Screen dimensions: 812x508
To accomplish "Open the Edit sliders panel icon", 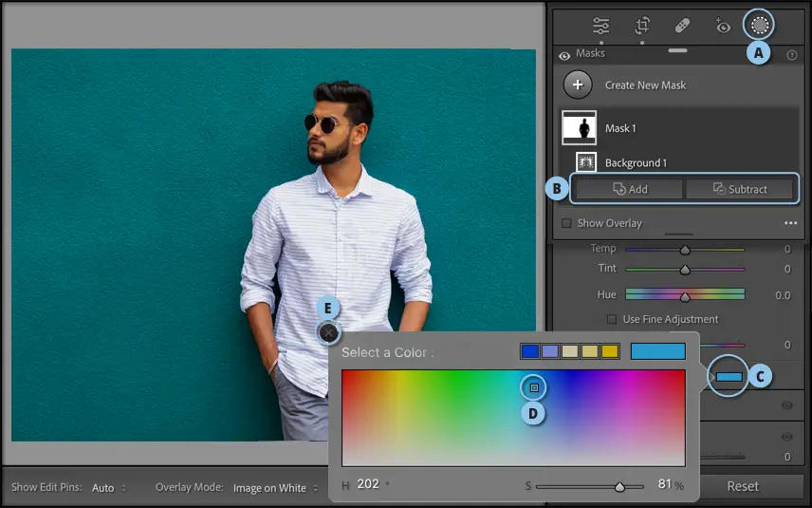I will [x=600, y=26].
